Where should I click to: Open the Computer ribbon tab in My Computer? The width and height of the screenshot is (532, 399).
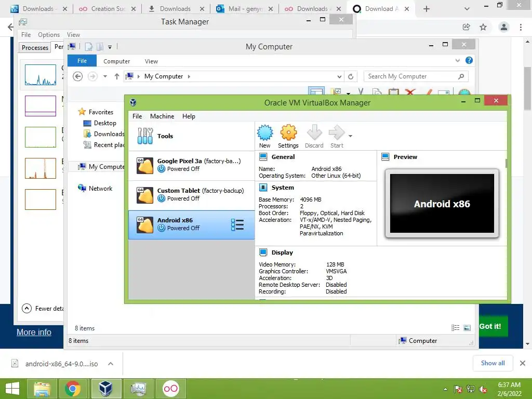tap(116, 61)
